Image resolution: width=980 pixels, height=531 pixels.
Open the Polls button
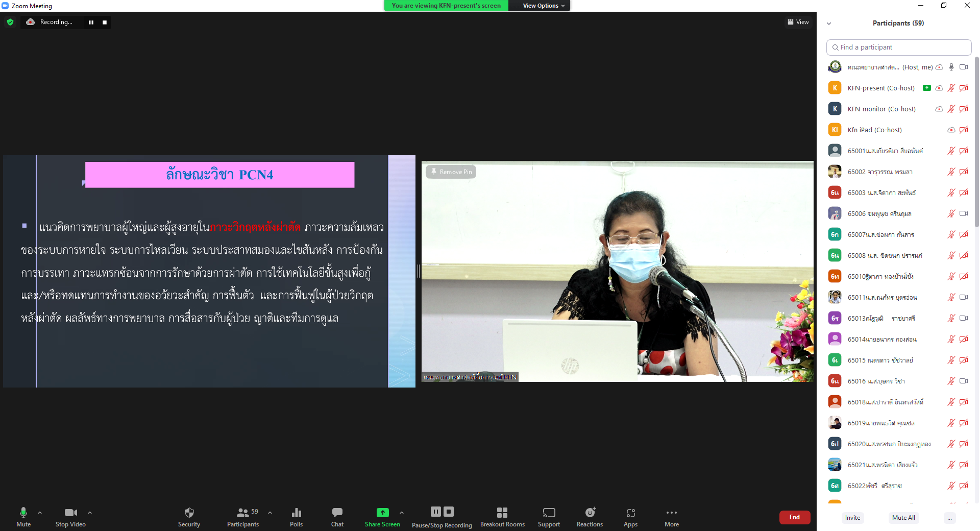[296, 517]
